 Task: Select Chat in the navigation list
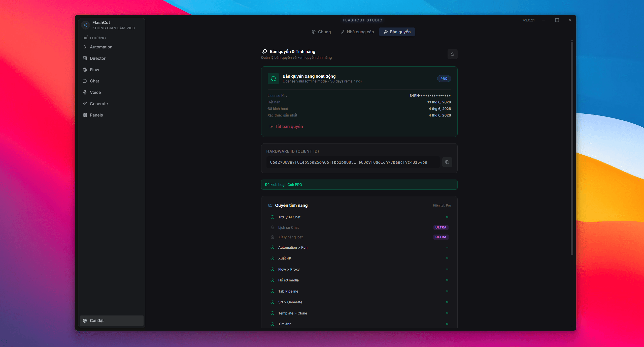tap(112, 81)
